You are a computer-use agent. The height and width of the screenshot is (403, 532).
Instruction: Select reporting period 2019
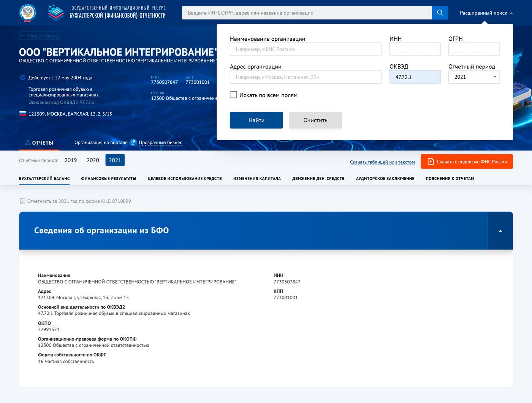pyautogui.click(x=71, y=160)
